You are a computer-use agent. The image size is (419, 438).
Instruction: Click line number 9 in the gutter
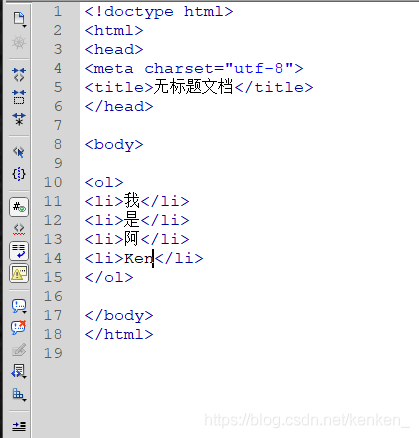58,163
